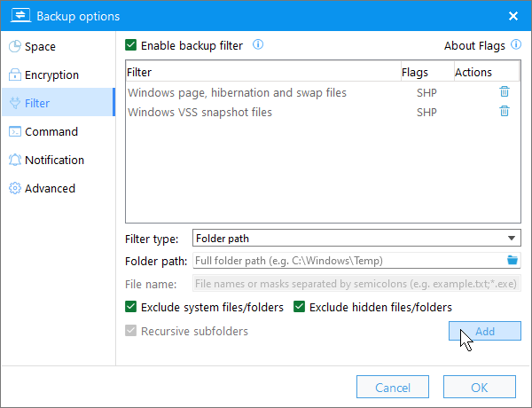This screenshot has width=532, height=408.
Task: Select the Filter tab
Action: [x=59, y=102]
